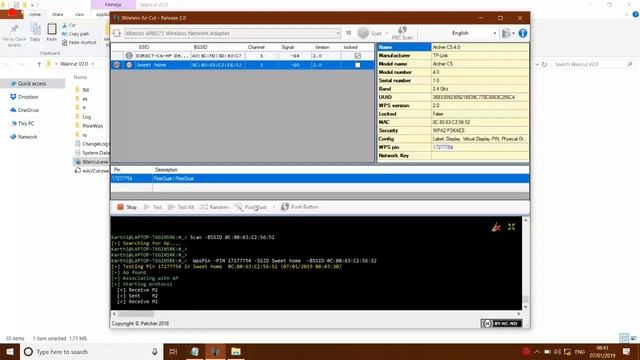The height and width of the screenshot is (360, 640).
Task: Click the Channel column header
Action: tap(256, 47)
